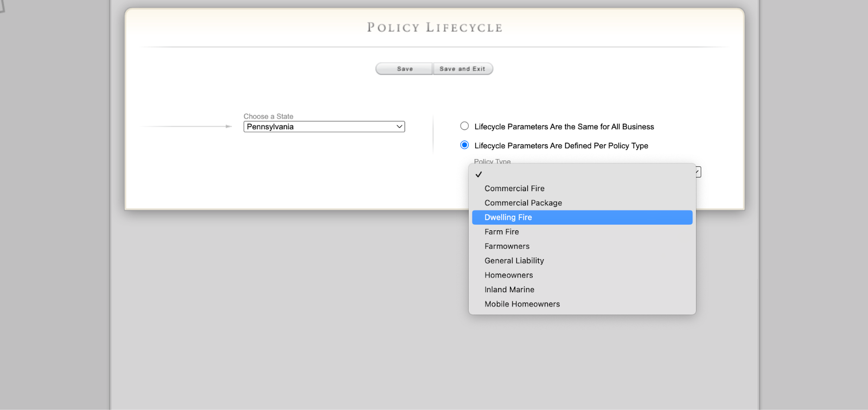Screen dimensions: 868x410
Task: Select General Liability from the dropdown
Action: [514, 261]
